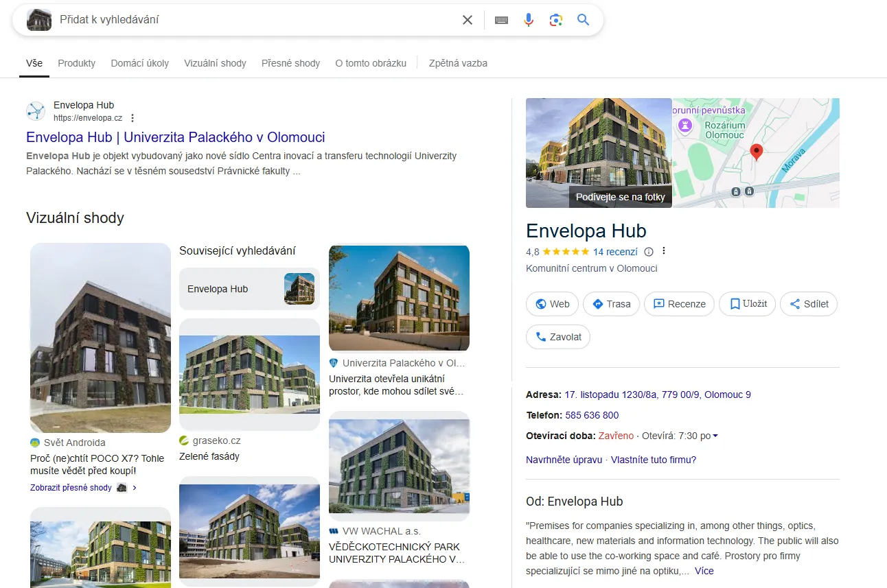Open the image above the VW WACHAL caption
This screenshot has width=887, height=588.
[x=399, y=466]
